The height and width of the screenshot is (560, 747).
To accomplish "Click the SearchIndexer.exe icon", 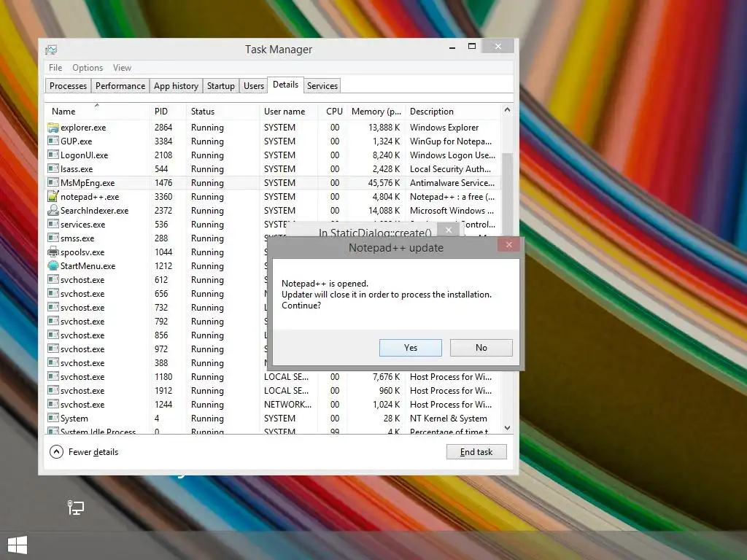I will coord(53,211).
